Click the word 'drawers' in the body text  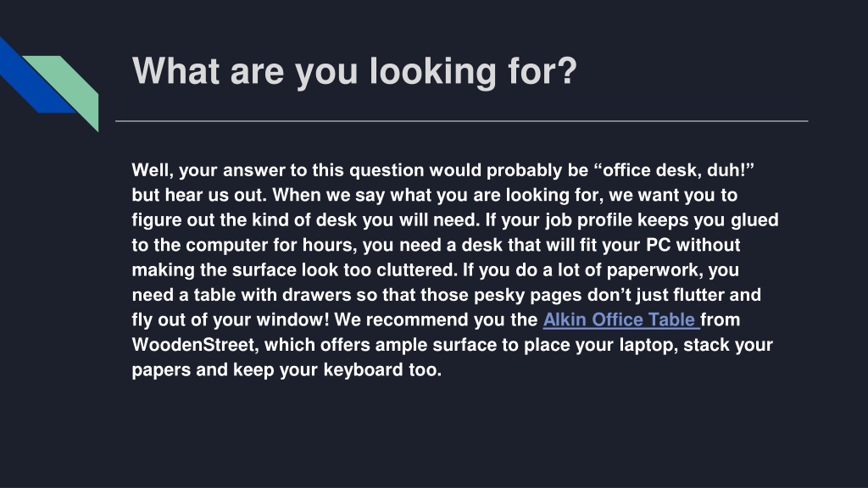point(317,295)
